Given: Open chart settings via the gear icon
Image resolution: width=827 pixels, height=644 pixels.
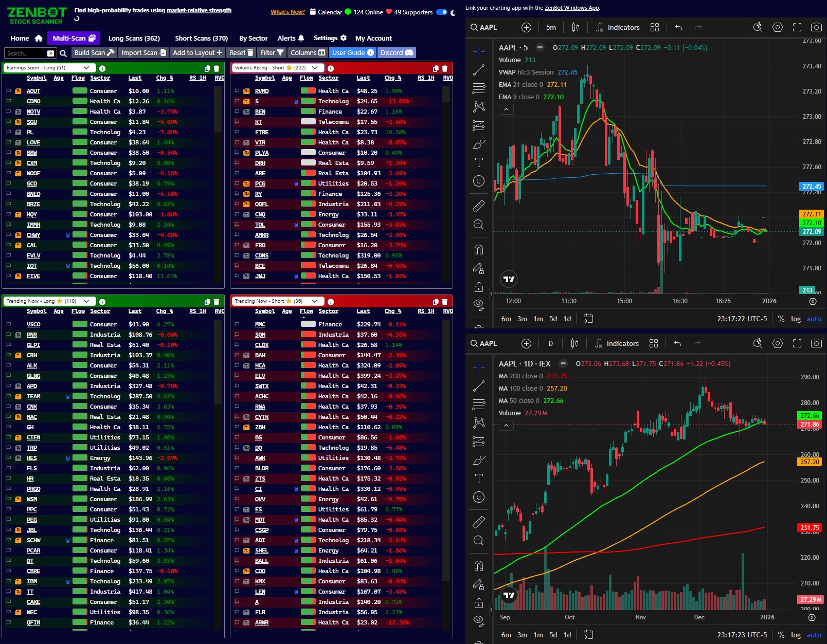Looking at the screenshot, I should click(777, 27).
